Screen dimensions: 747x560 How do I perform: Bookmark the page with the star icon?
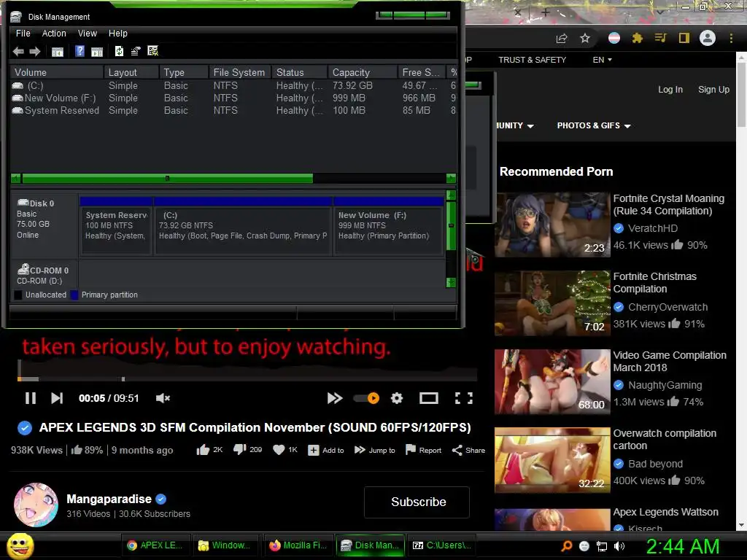(x=585, y=38)
